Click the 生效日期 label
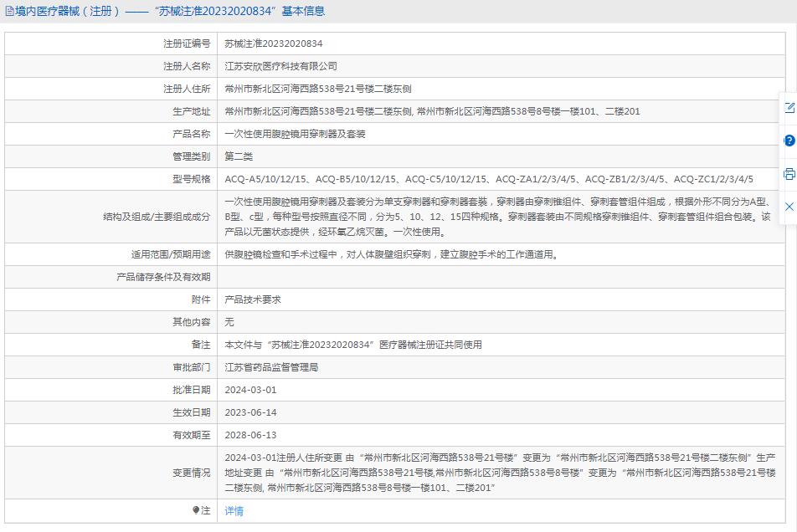Image resolution: width=797 pixels, height=532 pixels. (x=191, y=412)
